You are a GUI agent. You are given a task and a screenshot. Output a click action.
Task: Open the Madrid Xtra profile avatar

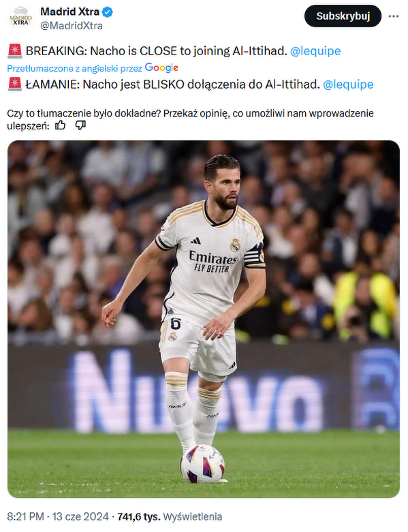pos(20,18)
